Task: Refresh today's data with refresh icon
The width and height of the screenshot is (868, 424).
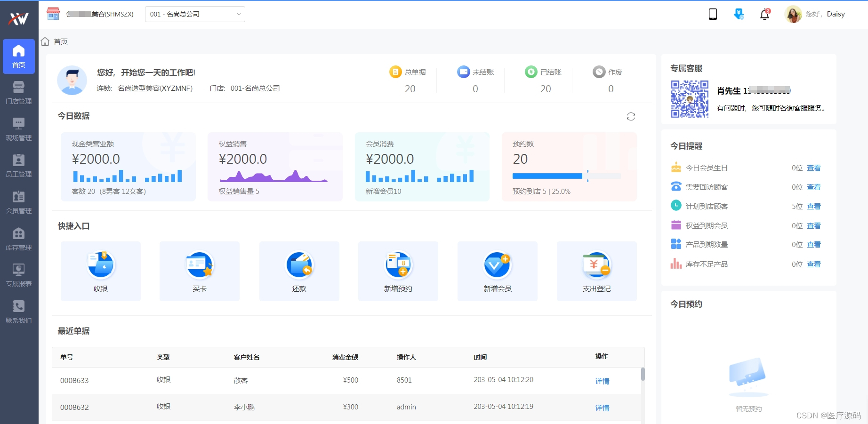Action: coord(631,116)
